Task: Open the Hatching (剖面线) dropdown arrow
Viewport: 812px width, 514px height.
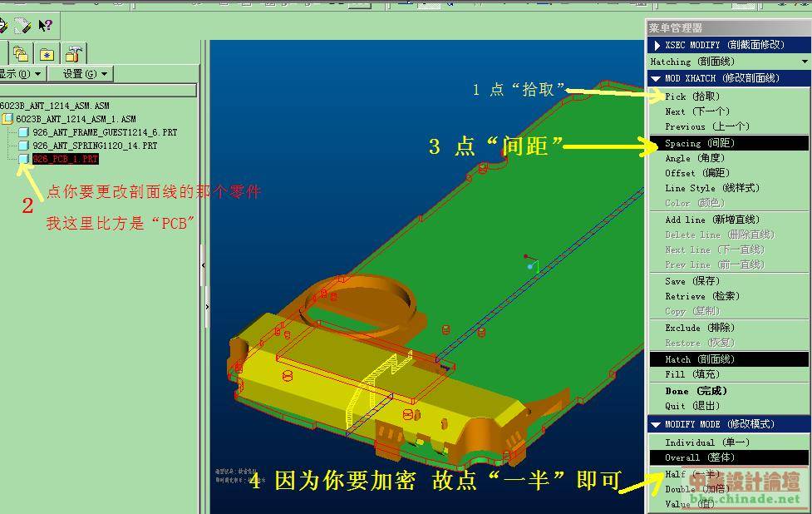Action: (805, 62)
